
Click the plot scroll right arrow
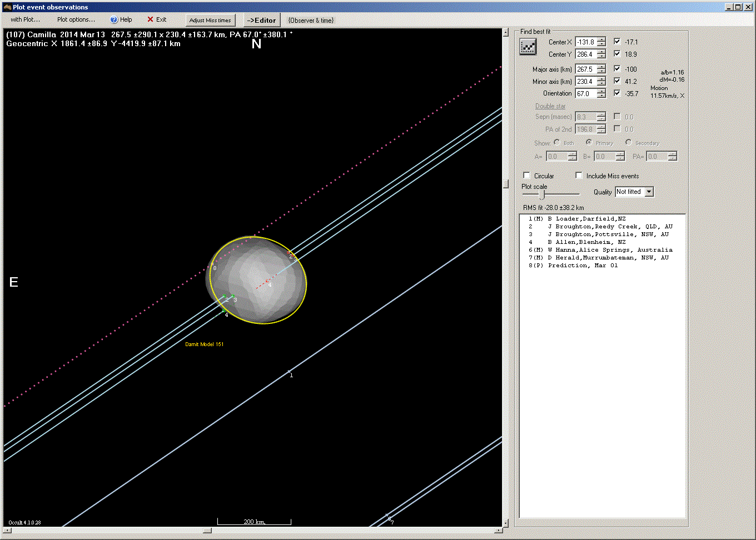coord(498,531)
